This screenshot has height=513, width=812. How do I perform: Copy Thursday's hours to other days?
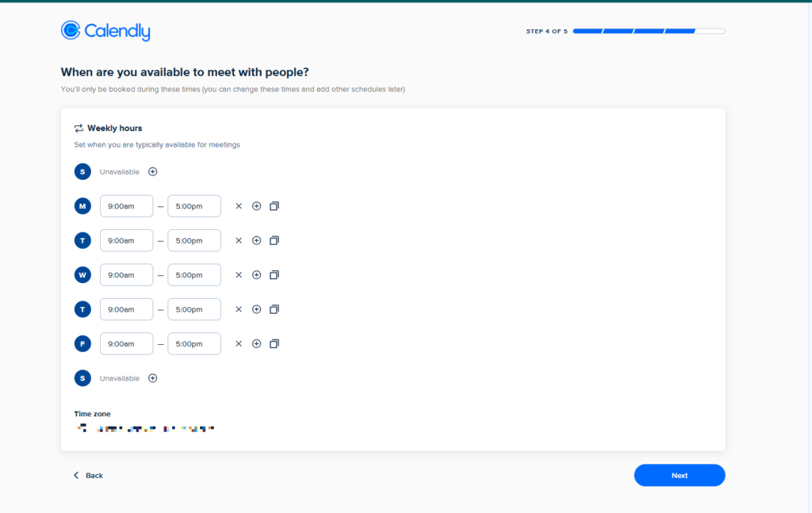click(x=274, y=309)
